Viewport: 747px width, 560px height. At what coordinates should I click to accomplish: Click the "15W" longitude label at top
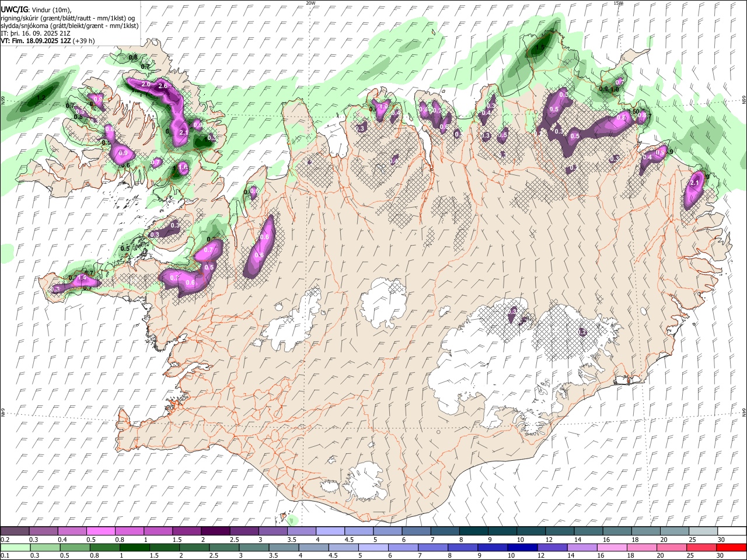tap(618, 3)
